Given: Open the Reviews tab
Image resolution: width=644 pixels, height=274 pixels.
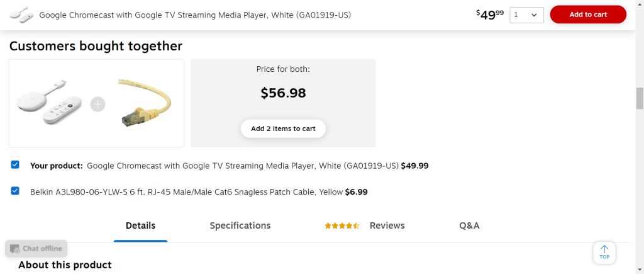Looking at the screenshot, I should click(387, 225).
